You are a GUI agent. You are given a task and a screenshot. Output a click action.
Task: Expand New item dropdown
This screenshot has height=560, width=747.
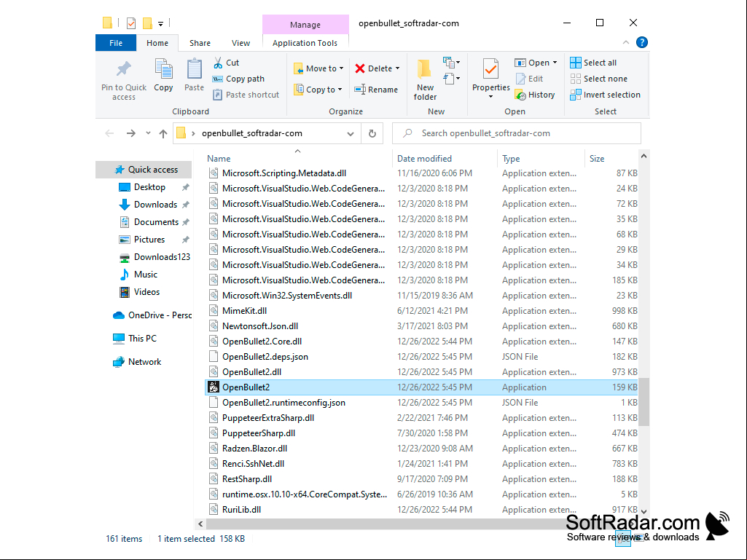point(452,63)
